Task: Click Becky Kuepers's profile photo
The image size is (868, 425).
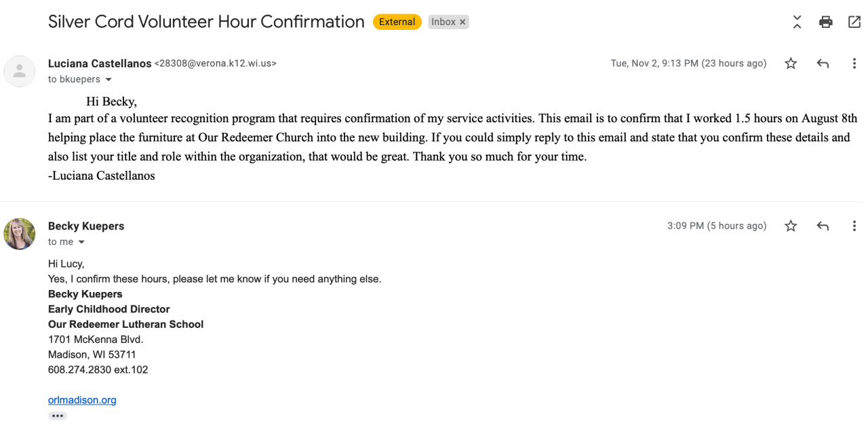Action: (x=20, y=234)
